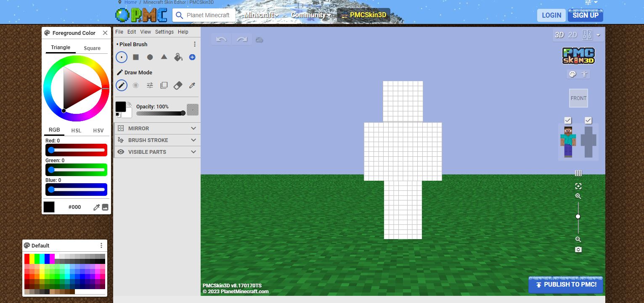Open the Community navigation dropdown
The image size is (644, 303).
310,15
